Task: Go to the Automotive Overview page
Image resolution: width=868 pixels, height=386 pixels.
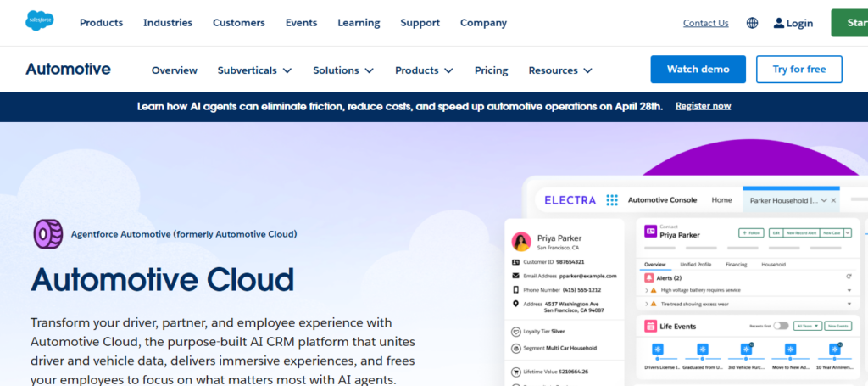Action: (175, 70)
